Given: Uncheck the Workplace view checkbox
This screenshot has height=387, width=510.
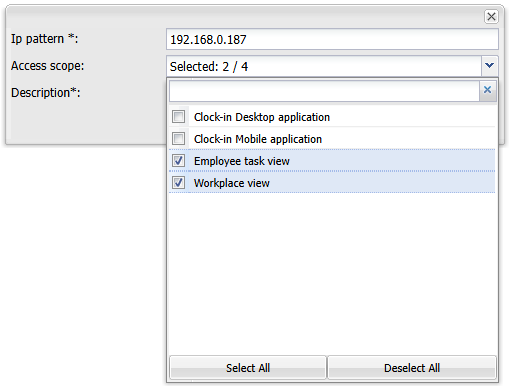Looking at the screenshot, I should [178, 183].
